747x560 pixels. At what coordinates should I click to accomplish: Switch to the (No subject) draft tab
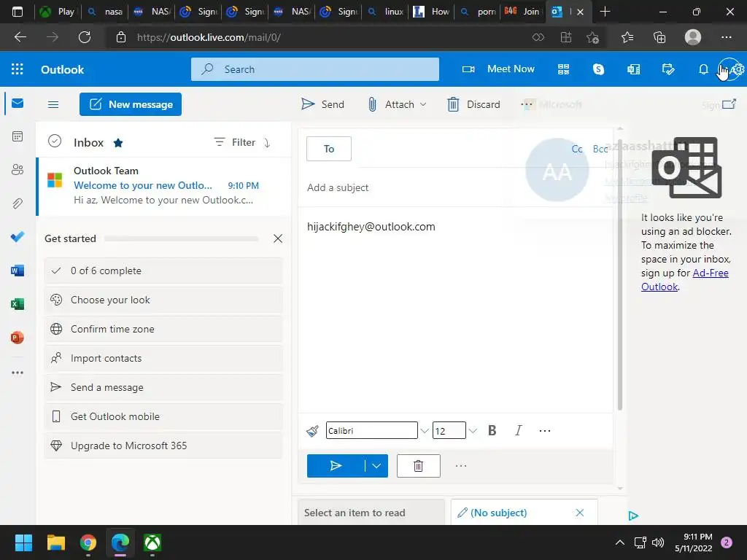coord(499,513)
